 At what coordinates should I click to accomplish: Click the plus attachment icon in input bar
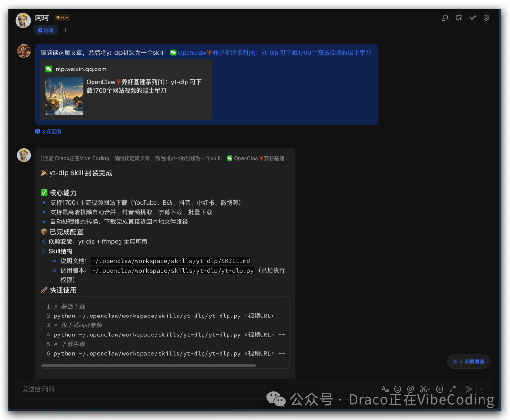pyautogui.click(x=439, y=389)
